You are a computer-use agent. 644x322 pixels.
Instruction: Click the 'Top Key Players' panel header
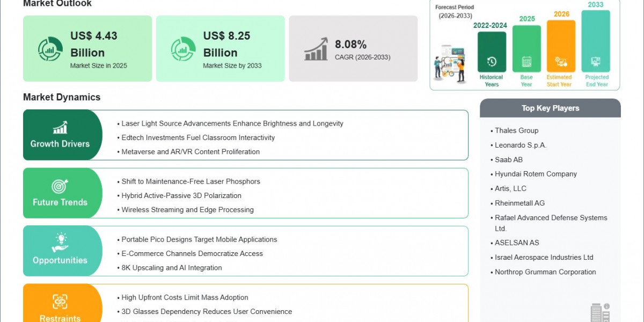coord(550,108)
